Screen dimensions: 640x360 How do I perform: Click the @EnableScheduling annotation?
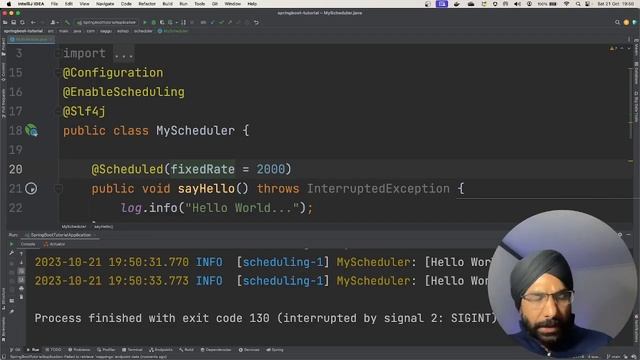click(124, 92)
